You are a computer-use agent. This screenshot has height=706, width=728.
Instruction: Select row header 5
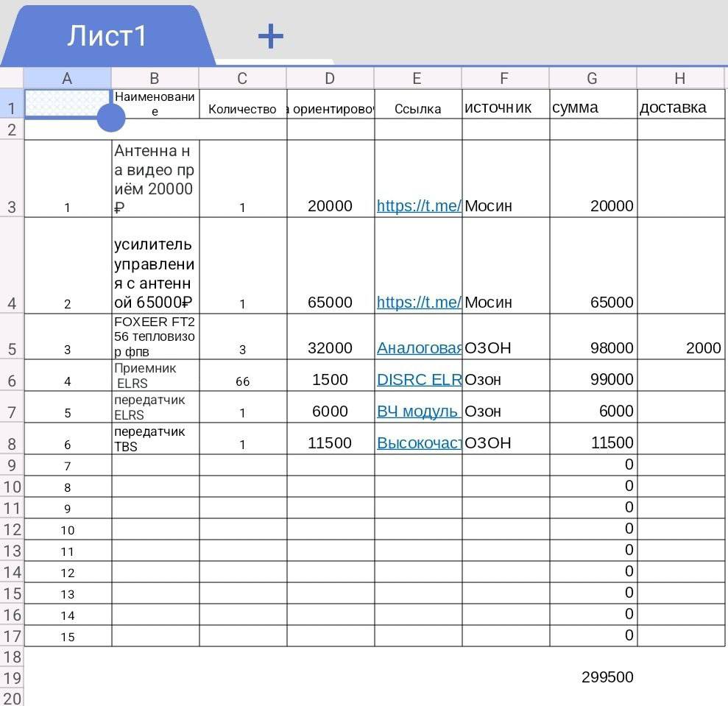[x=12, y=336]
